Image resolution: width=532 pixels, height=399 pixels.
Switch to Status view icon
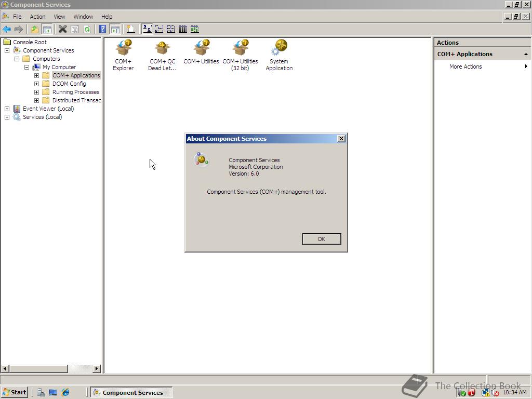pyautogui.click(x=194, y=29)
